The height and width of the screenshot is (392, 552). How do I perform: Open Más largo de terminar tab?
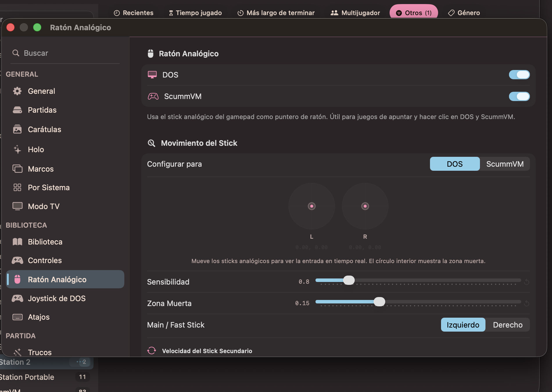(276, 13)
